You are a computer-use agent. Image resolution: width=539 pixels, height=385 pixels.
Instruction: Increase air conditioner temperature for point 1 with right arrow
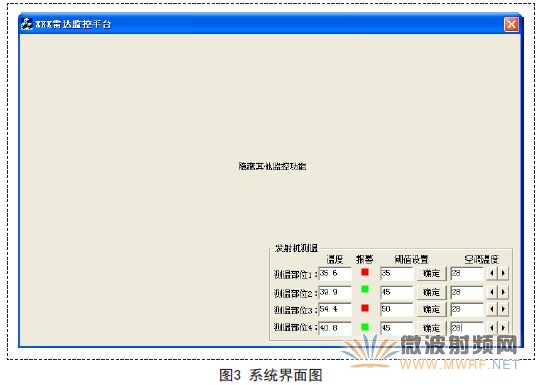[503, 273]
